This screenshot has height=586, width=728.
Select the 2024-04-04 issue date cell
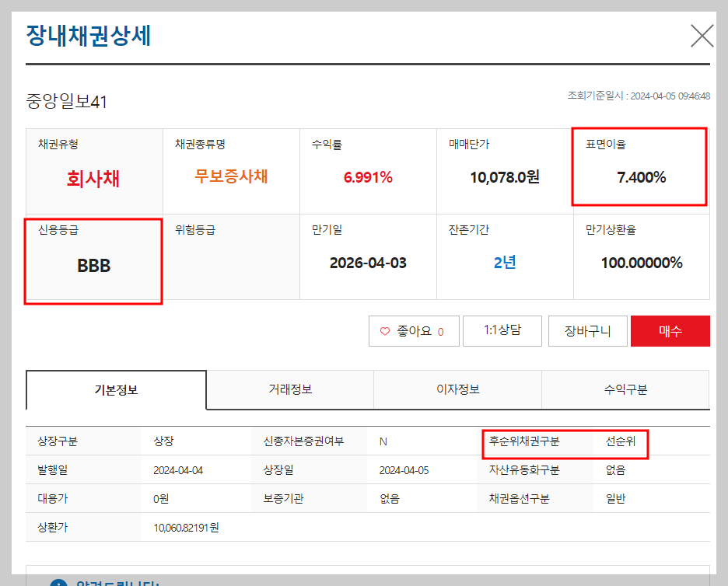pos(178,470)
